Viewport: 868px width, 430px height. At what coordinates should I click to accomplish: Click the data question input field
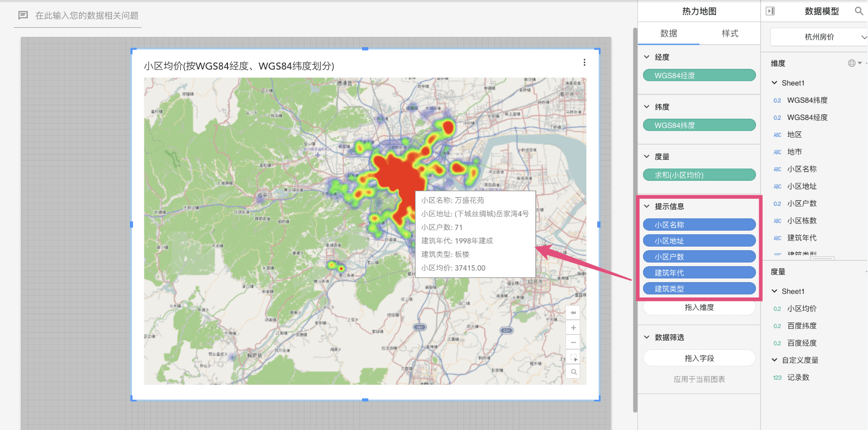coord(87,16)
